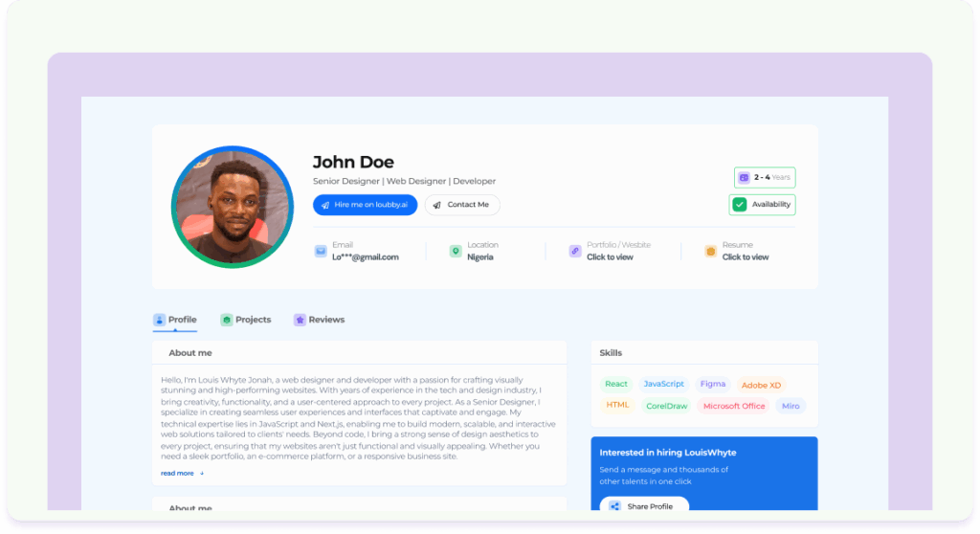Click the orange resume icon

[710, 252]
